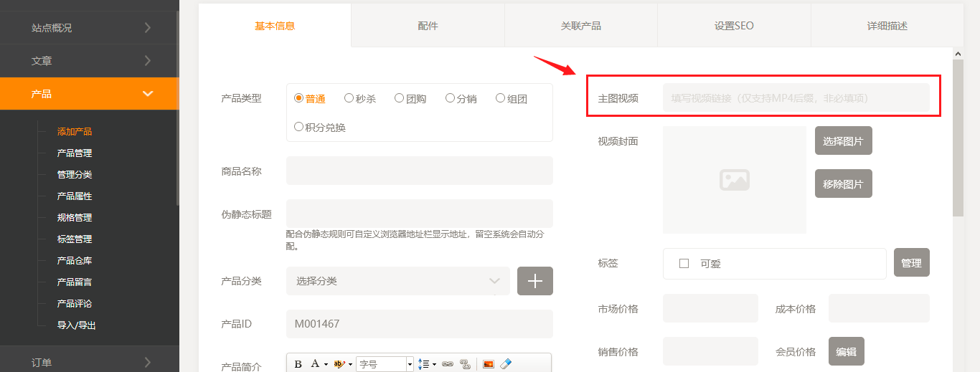Choose the 团购 product type option

point(400,98)
